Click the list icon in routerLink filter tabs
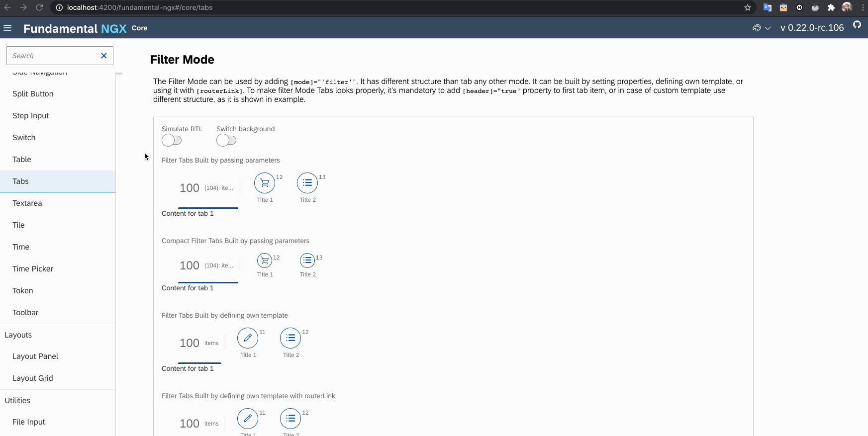868x436 pixels. click(290, 419)
